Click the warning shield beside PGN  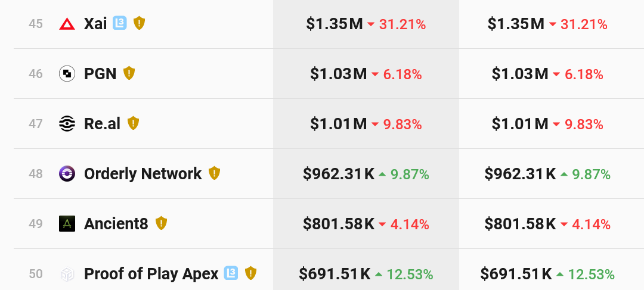[x=129, y=73]
